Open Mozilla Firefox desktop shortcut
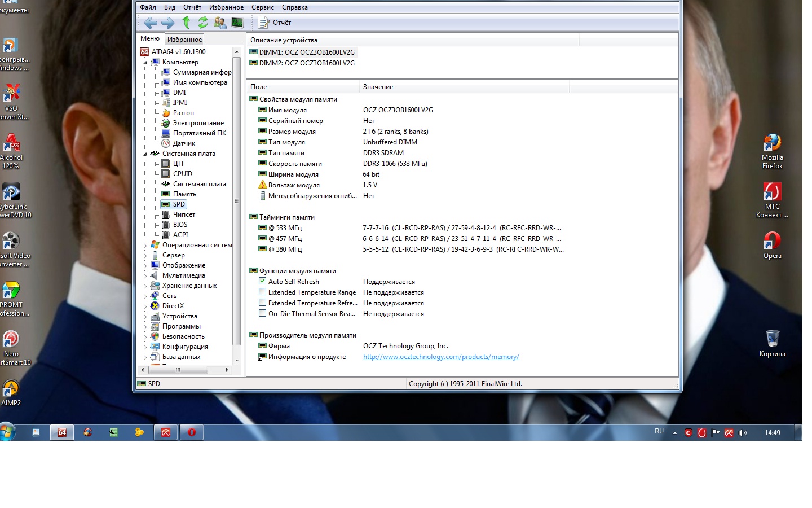Viewport: 812px width, 508px height. click(772, 152)
